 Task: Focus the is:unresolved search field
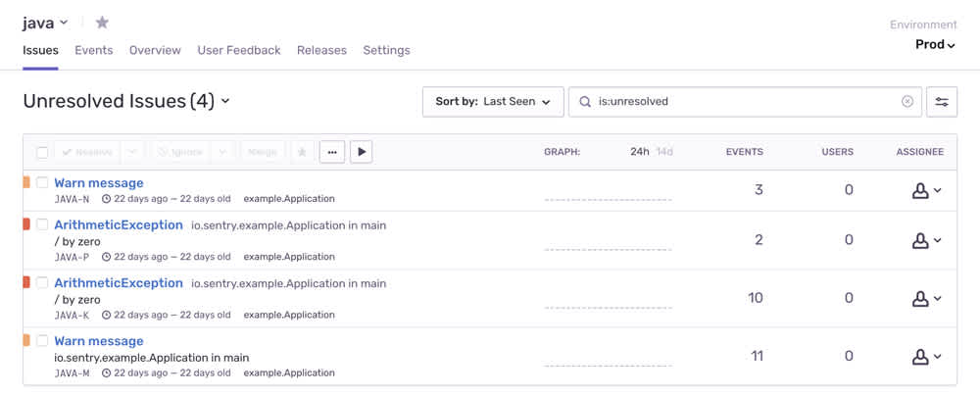pyautogui.click(x=745, y=101)
